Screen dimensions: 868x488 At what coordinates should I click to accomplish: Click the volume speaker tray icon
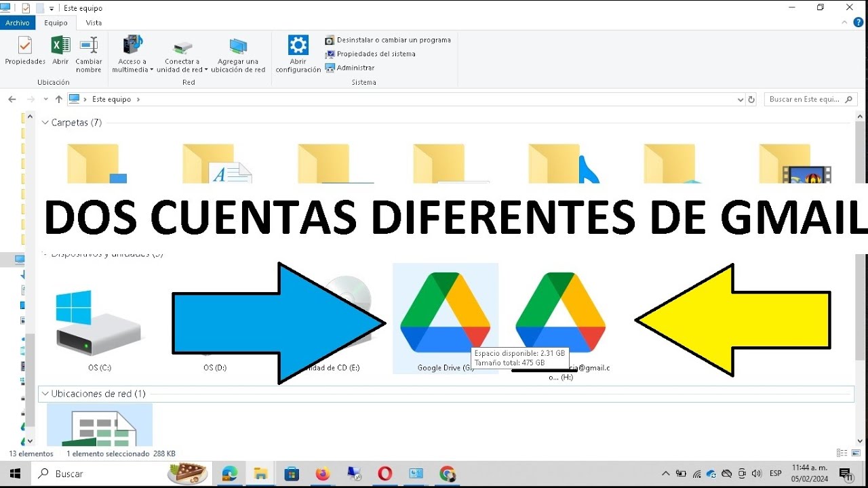pos(757,474)
